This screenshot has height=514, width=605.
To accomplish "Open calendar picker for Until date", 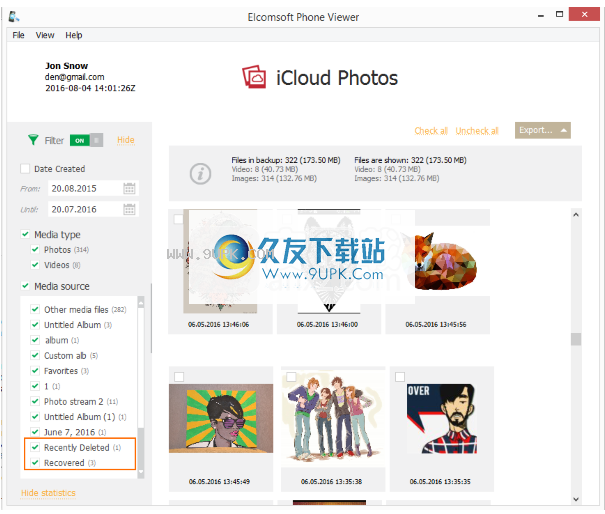I will [x=129, y=209].
